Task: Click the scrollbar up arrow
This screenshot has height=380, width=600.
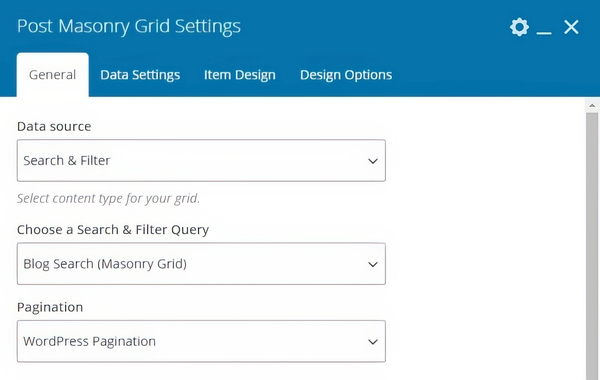Action: point(592,106)
